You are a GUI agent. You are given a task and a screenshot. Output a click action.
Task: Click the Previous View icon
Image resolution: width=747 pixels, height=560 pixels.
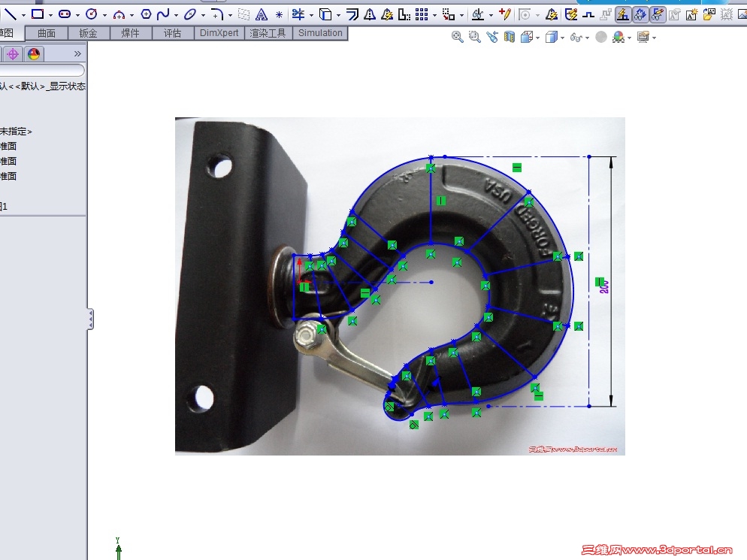point(492,37)
